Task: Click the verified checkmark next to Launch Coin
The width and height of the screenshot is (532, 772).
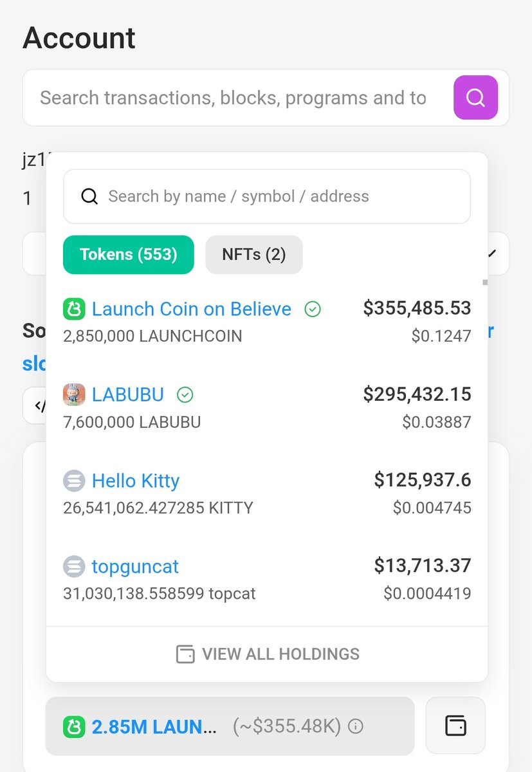Action: pos(312,309)
